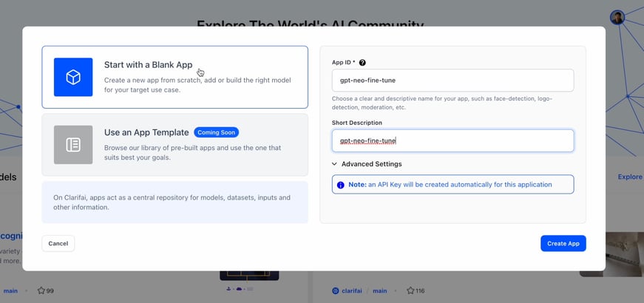
Task: Focus the Short Description input field
Action: [453, 140]
